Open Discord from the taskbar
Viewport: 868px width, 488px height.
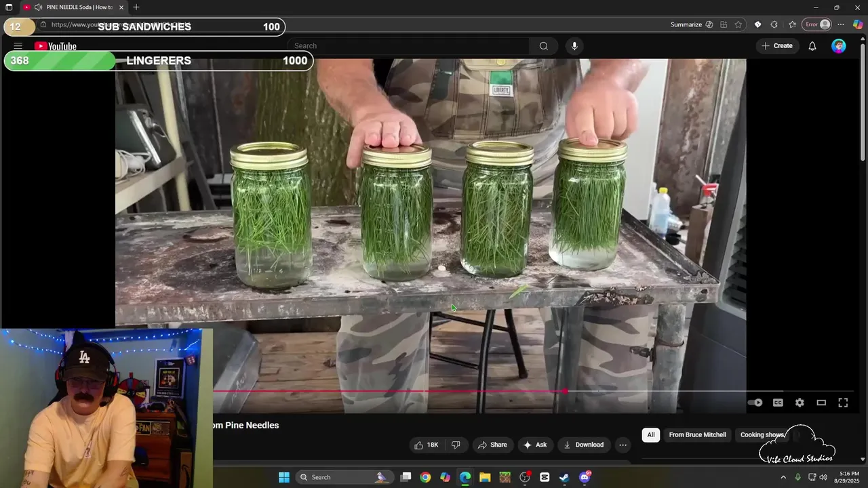pos(585,477)
